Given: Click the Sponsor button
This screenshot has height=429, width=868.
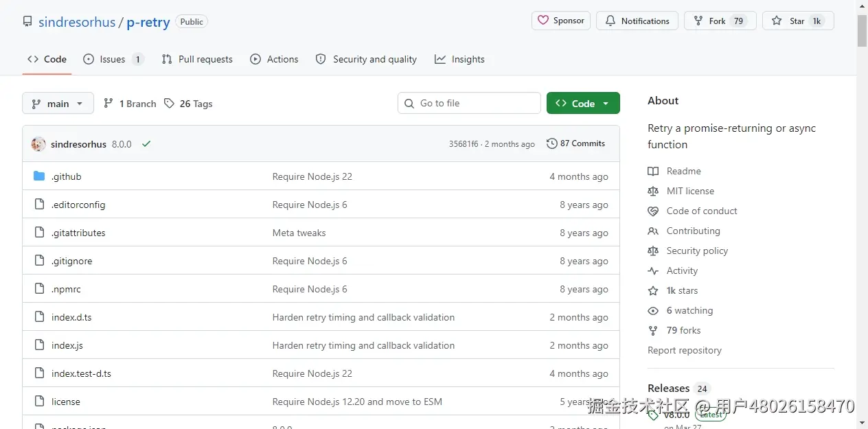Looking at the screenshot, I should click(x=561, y=21).
